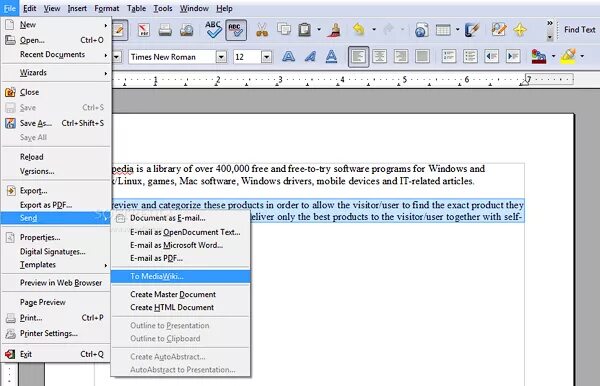This screenshot has height=386, width=600.
Task: Choose Document as E-mail...
Action: [181, 218]
